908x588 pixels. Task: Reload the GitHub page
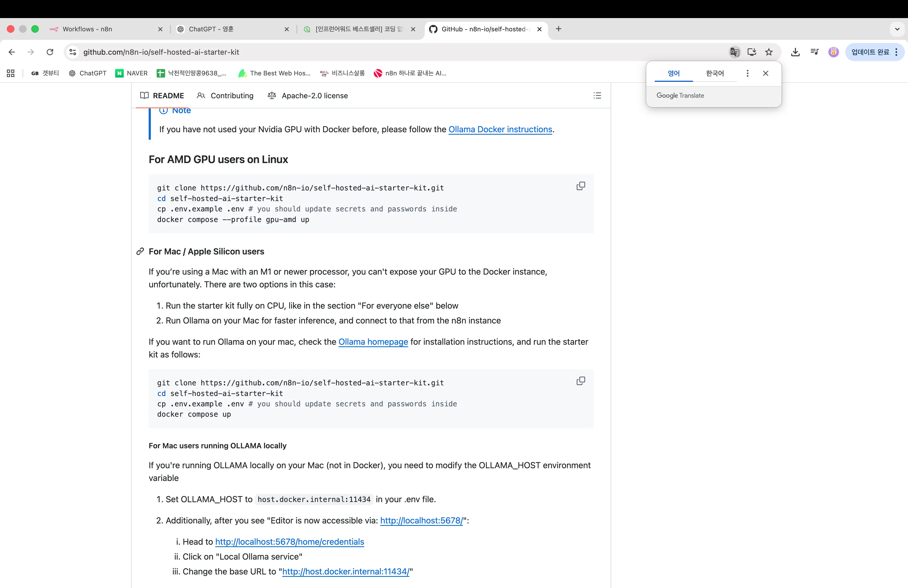click(50, 52)
